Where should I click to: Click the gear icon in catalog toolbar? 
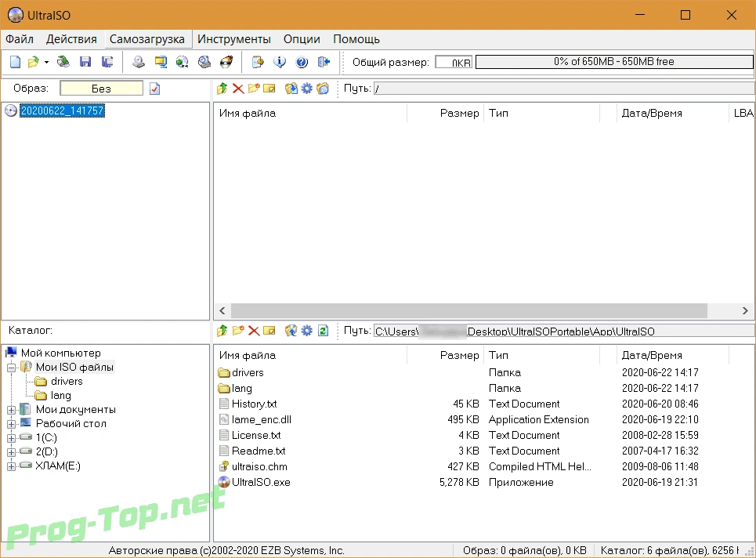point(306,331)
